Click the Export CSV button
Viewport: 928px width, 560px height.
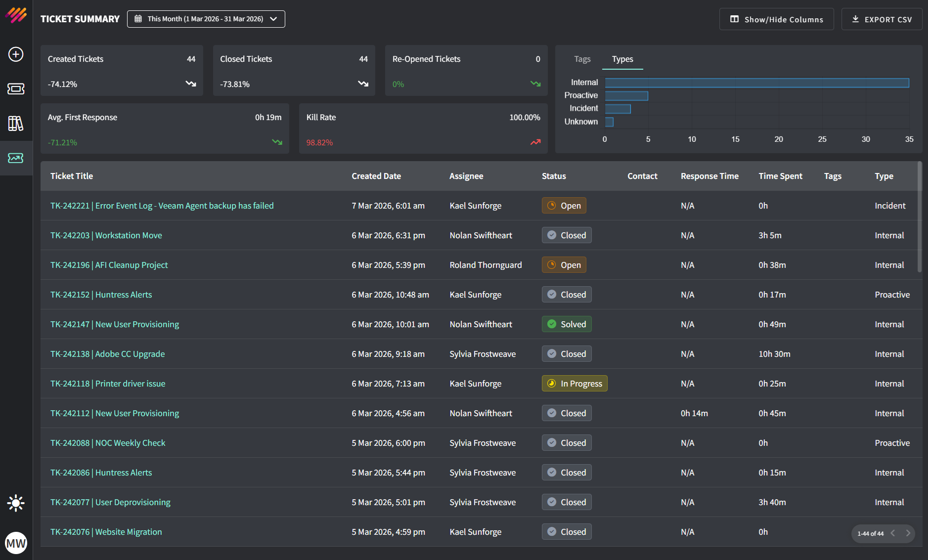point(882,19)
